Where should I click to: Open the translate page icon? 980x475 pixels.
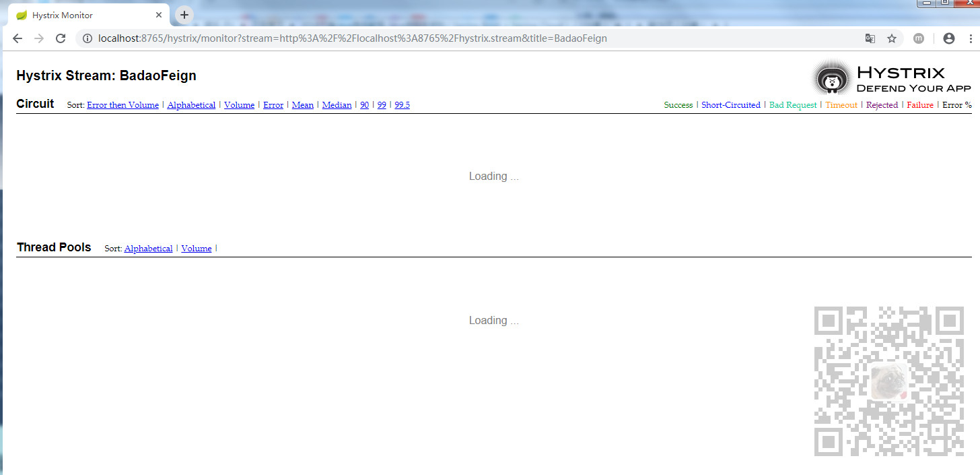(870, 38)
